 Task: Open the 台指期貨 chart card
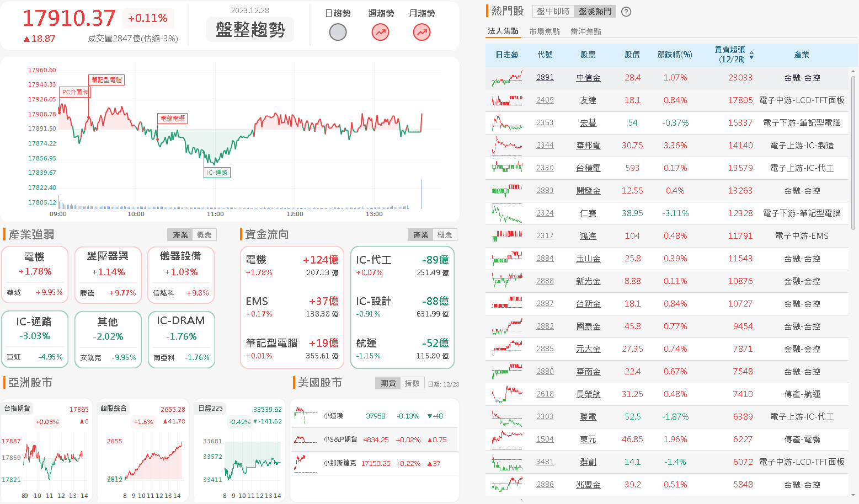pyautogui.click(x=46, y=451)
